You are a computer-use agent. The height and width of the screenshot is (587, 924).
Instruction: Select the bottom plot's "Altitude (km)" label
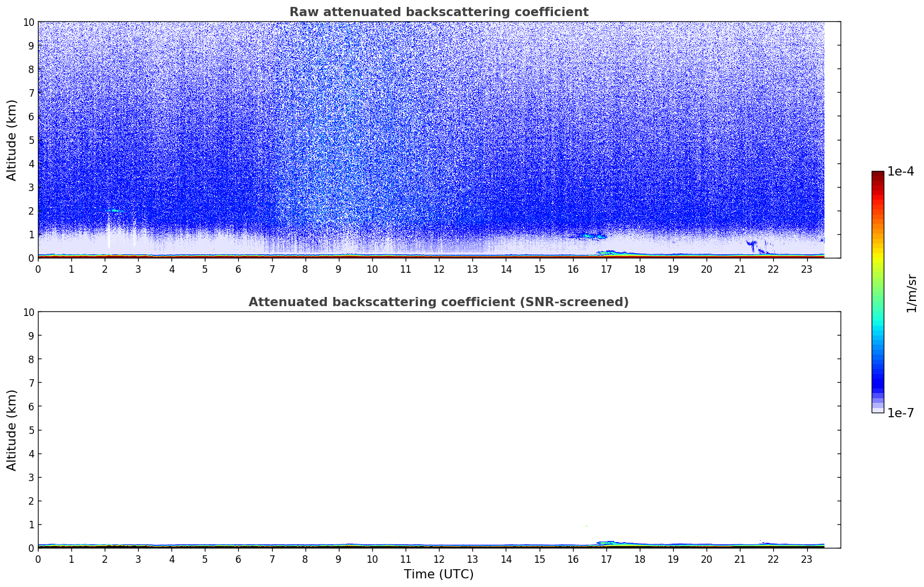coord(12,430)
